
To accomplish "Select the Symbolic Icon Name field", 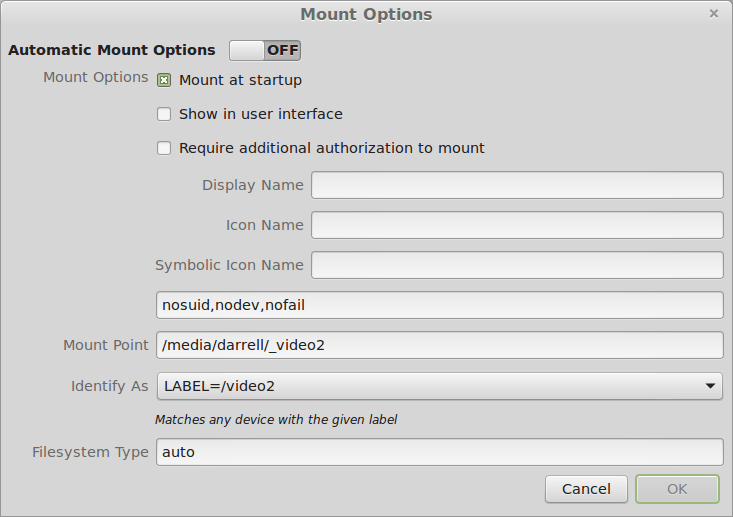I will pos(517,265).
